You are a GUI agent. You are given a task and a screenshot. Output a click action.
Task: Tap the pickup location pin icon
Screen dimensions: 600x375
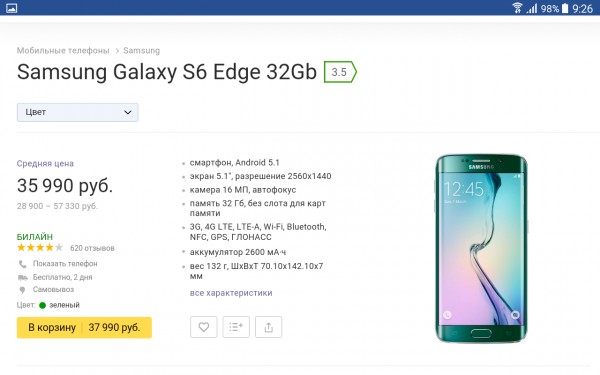[x=22, y=290]
